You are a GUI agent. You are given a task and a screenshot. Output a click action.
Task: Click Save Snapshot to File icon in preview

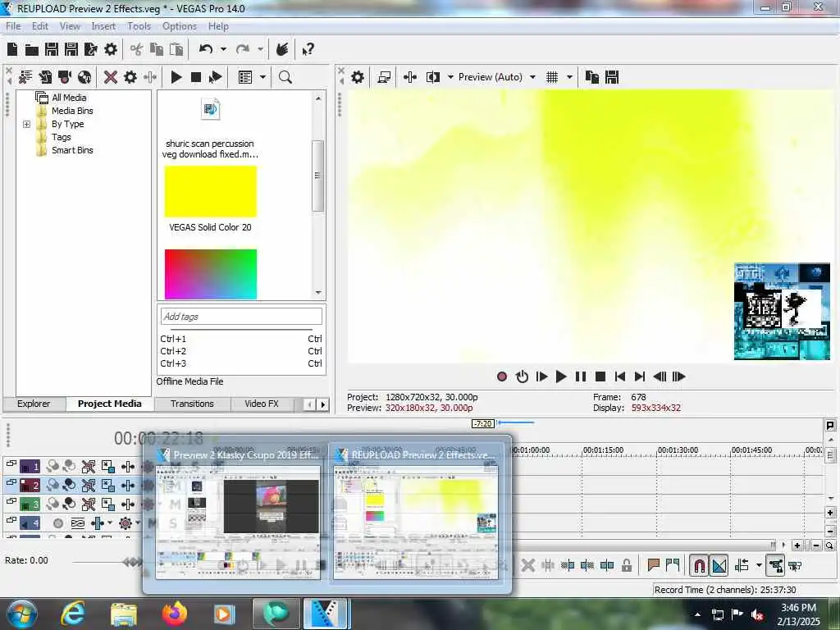[x=612, y=77]
